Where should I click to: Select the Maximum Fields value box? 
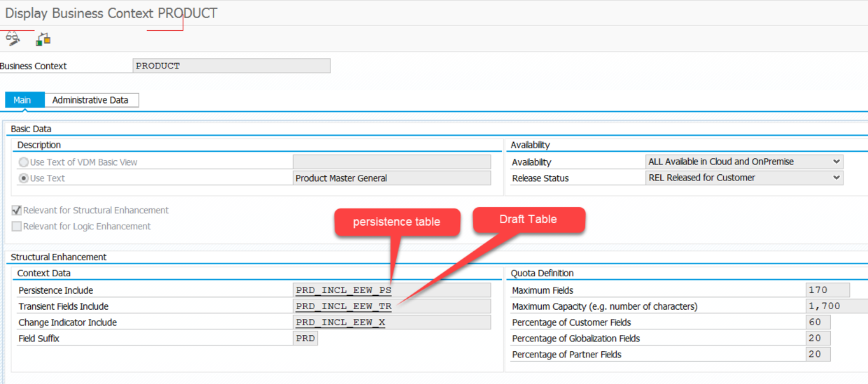click(x=827, y=290)
